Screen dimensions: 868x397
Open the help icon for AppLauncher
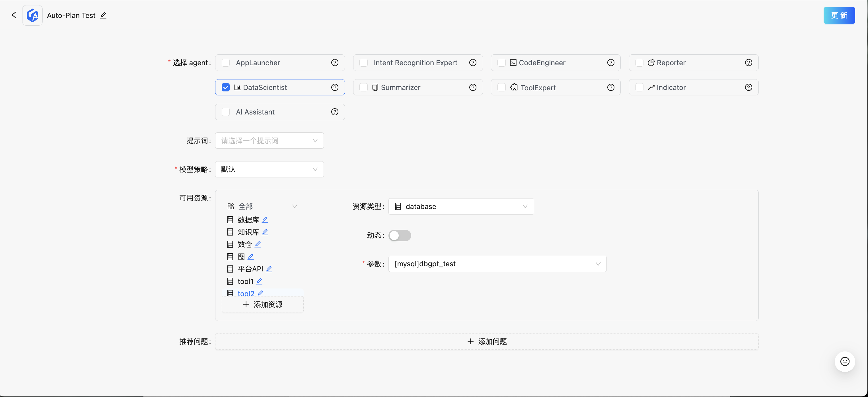click(x=334, y=63)
